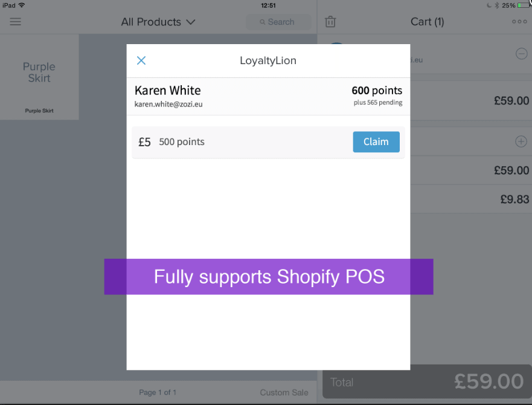Expand the All Products dropdown
The height and width of the screenshot is (405, 532).
pos(158,22)
